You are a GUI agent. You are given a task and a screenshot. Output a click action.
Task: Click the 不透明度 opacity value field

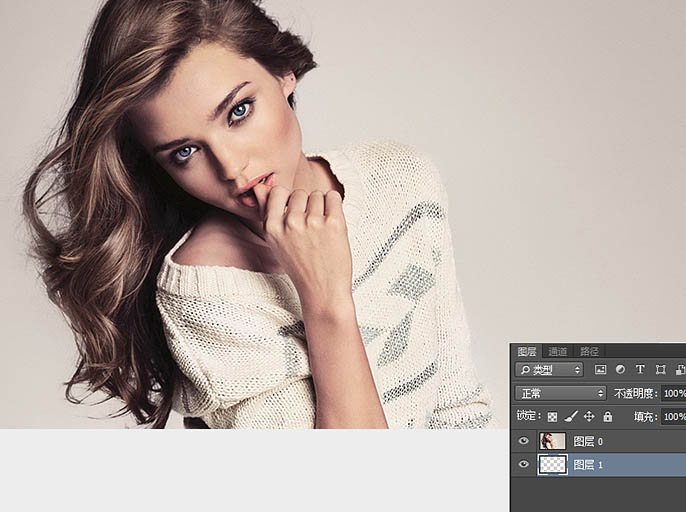pyautogui.click(x=673, y=393)
